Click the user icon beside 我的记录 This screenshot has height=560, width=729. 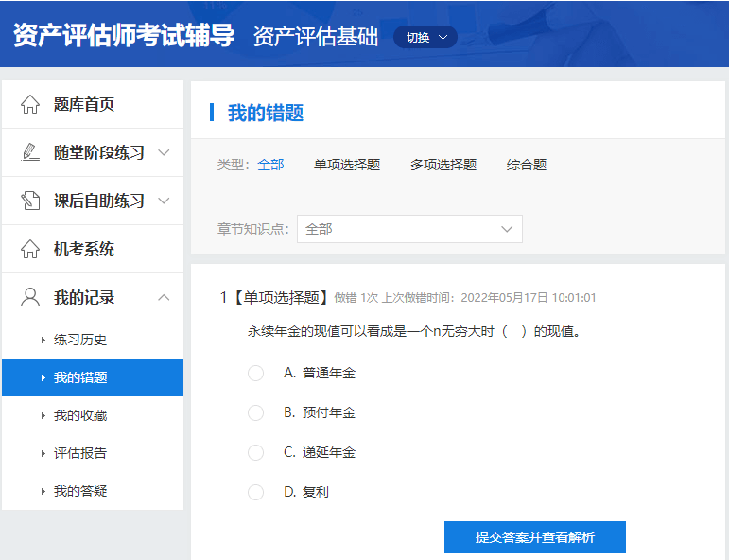click(x=30, y=298)
